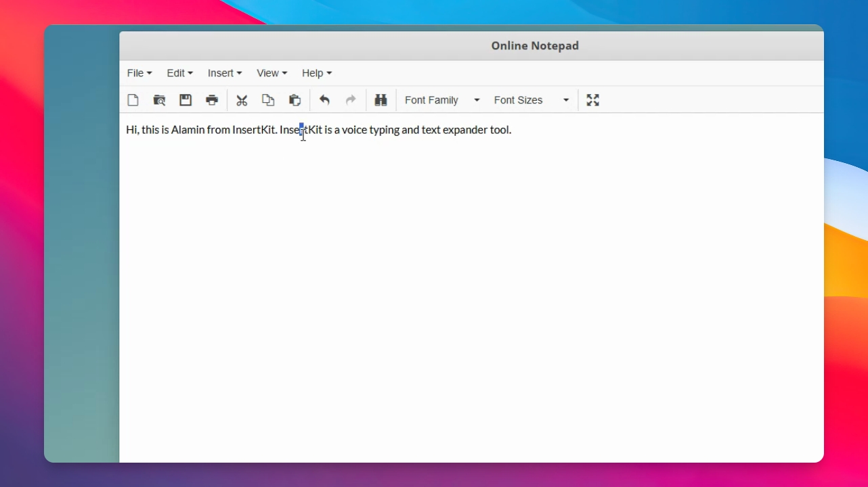
Task: Cut the selection using the scissors icon
Action: (x=242, y=100)
